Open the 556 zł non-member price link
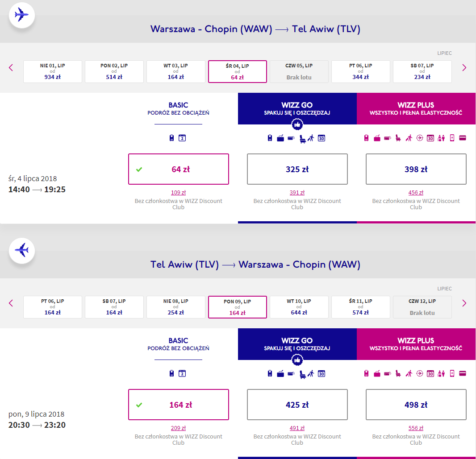 (416, 428)
